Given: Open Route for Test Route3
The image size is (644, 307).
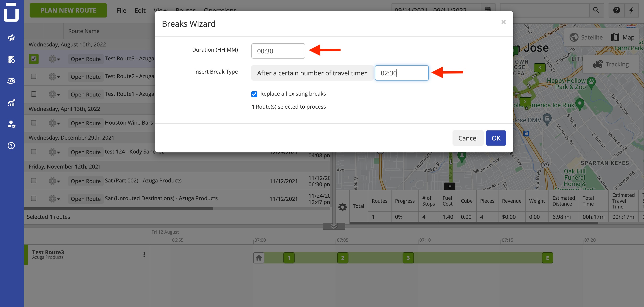Looking at the screenshot, I should point(86,59).
